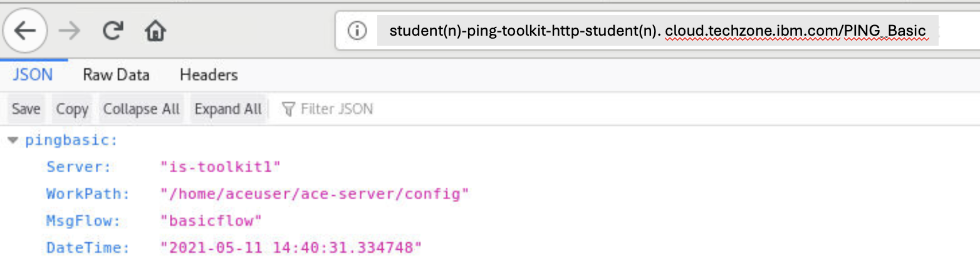Click the filter funnel icon

[288, 110]
